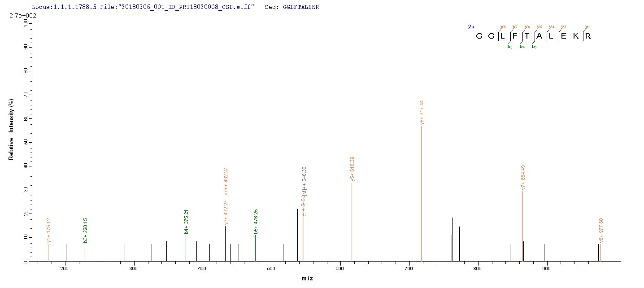644x288 pixels.
Task: Click the green b4+ 375.21 label
Action: (x=186, y=222)
